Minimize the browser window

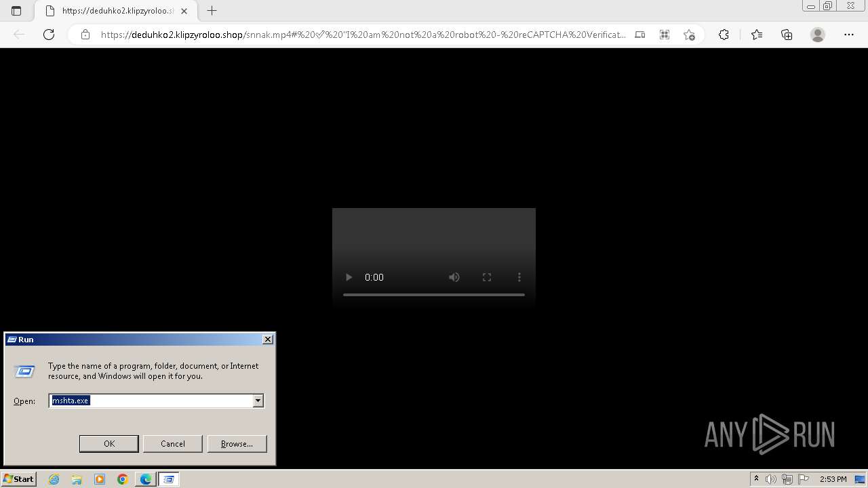pyautogui.click(x=810, y=6)
